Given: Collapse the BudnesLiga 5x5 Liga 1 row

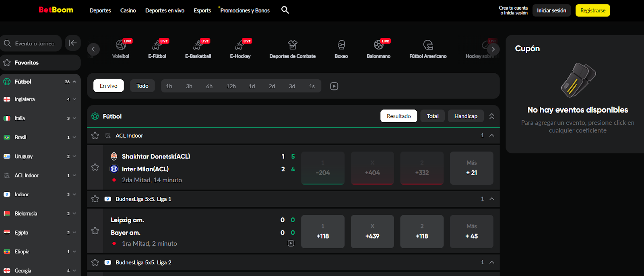Looking at the screenshot, I should coord(492,199).
